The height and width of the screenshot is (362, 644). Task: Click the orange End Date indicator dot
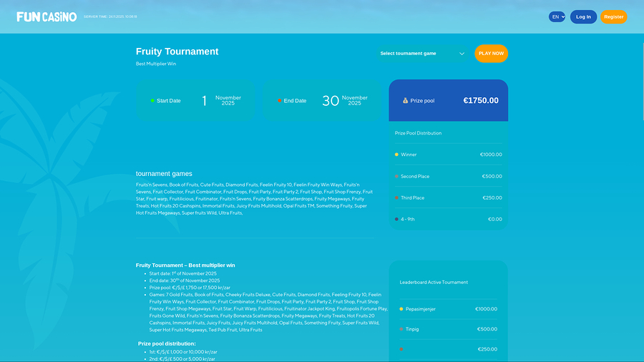click(280, 101)
